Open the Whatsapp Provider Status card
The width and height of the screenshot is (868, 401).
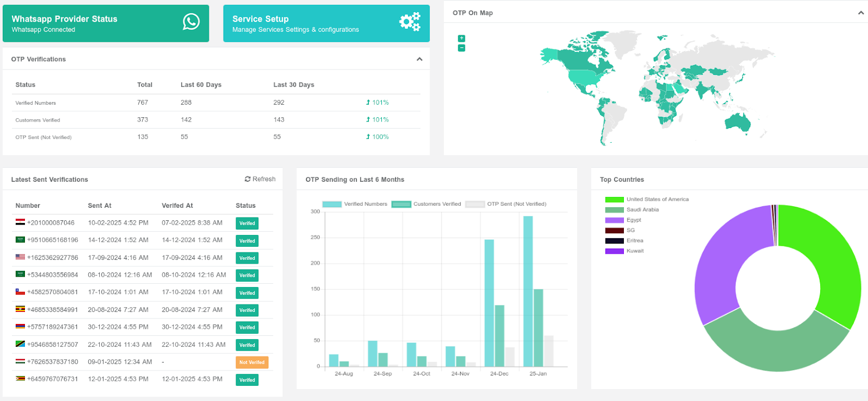pos(106,23)
